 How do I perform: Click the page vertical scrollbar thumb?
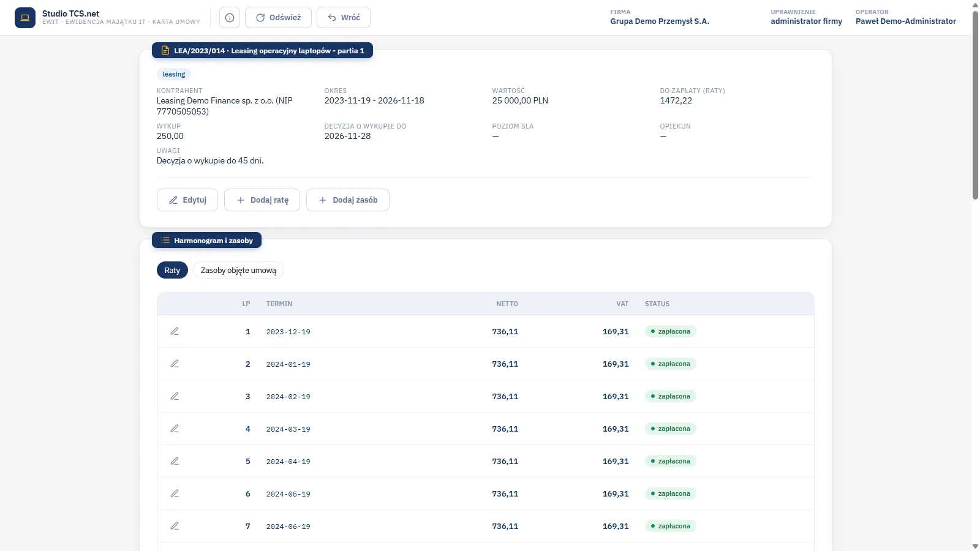[975, 105]
